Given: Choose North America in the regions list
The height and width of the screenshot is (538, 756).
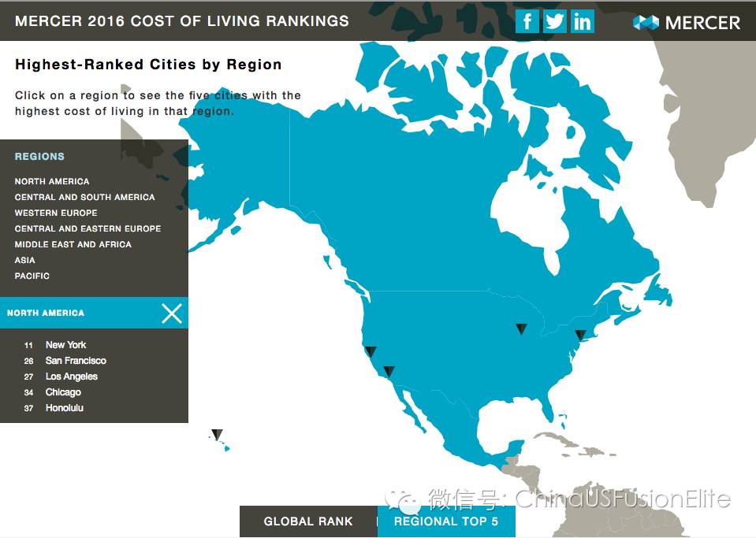Looking at the screenshot, I should [52, 182].
